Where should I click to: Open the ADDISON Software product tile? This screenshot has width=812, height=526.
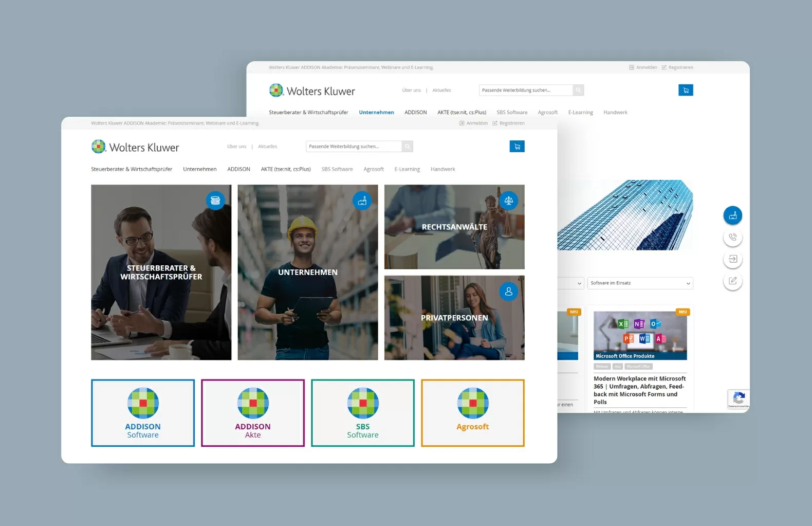pyautogui.click(x=143, y=413)
